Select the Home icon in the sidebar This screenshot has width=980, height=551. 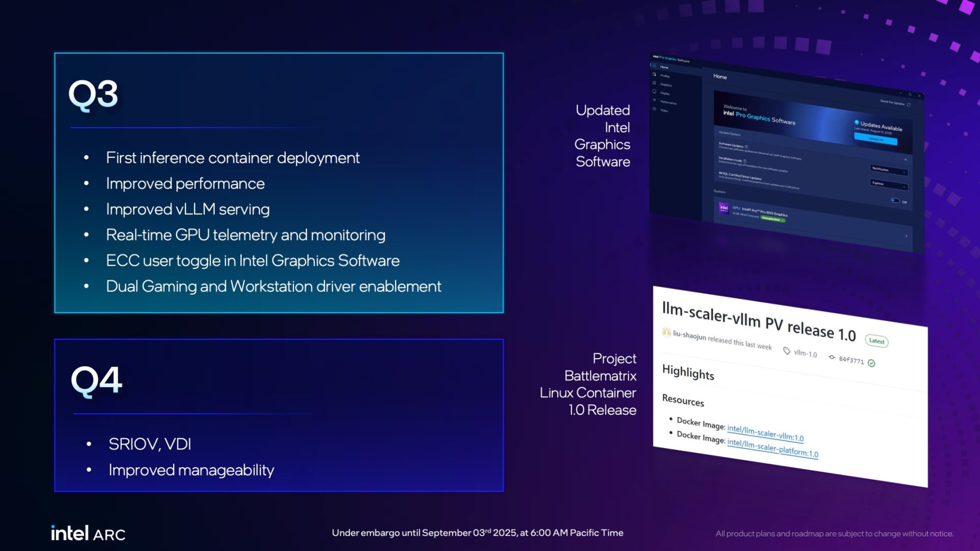pyautogui.click(x=654, y=66)
